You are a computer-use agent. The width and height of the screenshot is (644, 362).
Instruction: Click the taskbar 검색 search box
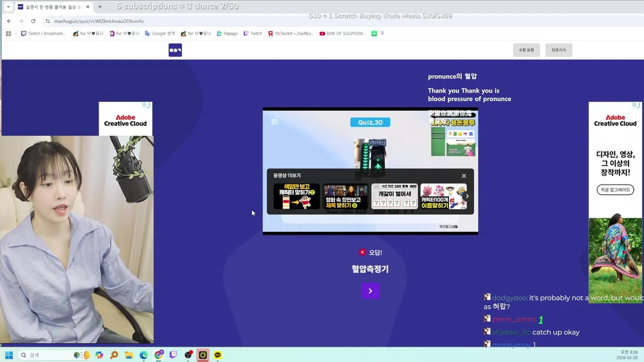53,355
